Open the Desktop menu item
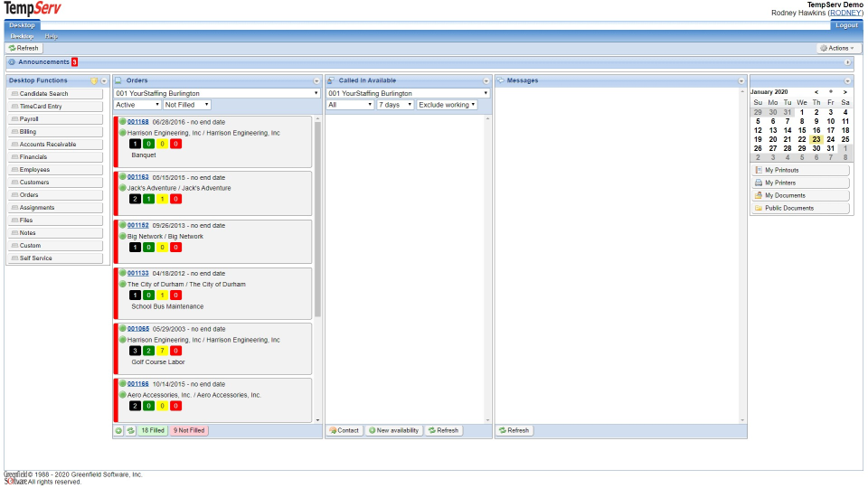Image resolution: width=868 pixels, height=488 pixels. point(22,36)
